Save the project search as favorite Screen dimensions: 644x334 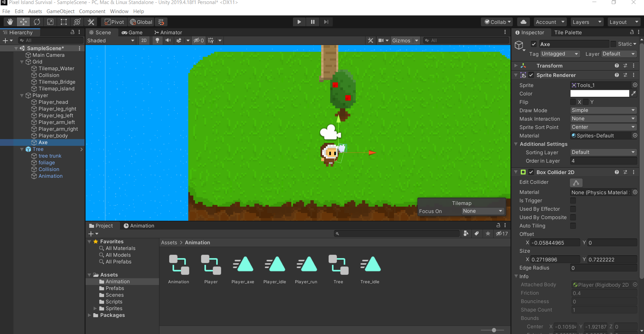click(488, 234)
